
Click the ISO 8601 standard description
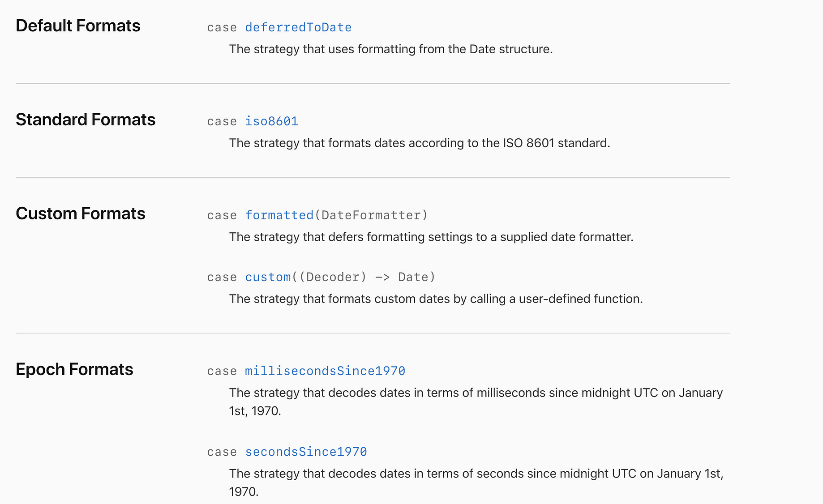pos(420,143)
